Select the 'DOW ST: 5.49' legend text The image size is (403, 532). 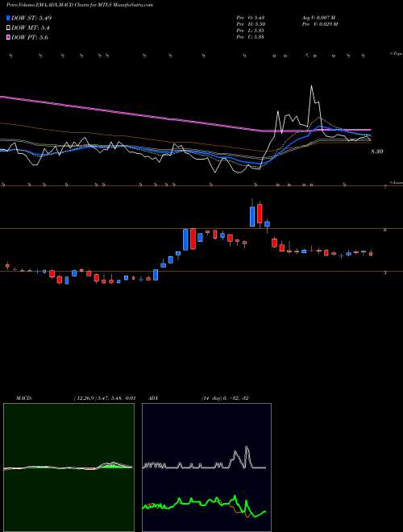pyautogui.click(x=31, y=18)
